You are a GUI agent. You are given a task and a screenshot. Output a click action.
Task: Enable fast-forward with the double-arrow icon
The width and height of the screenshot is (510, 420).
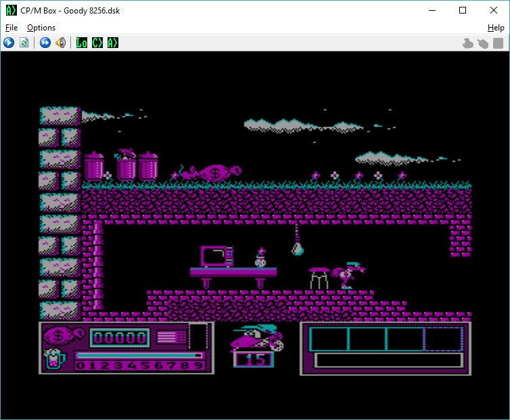tap(45, 43)
